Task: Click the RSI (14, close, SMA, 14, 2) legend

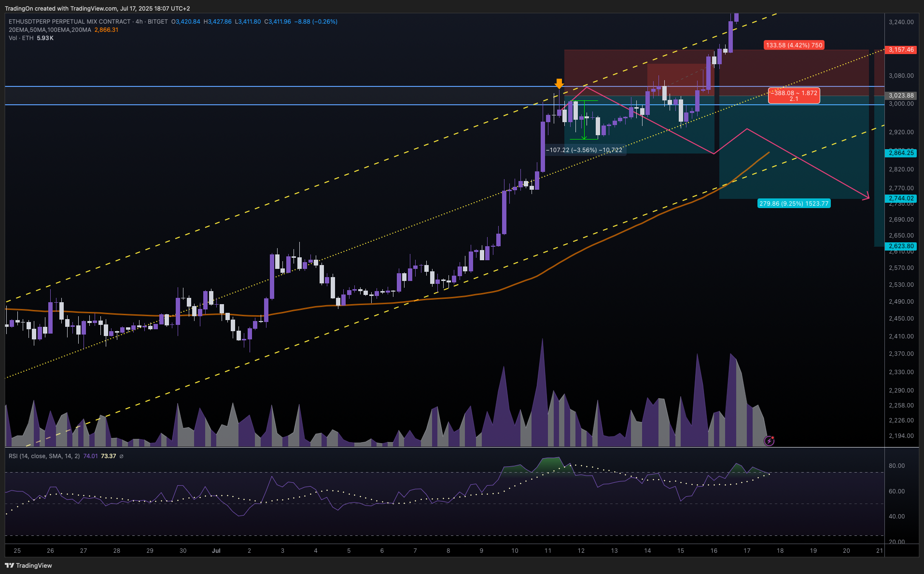Action: 44,456
